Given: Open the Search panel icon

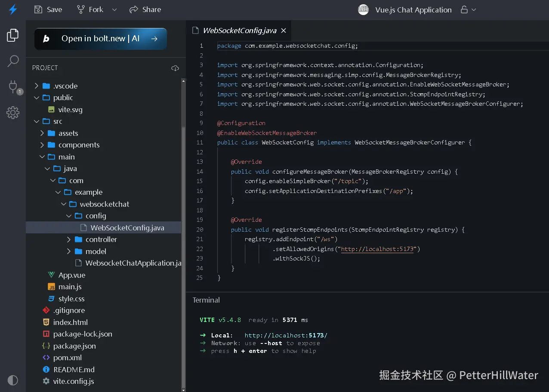Looking at the screenshot, I should point(13,61).
